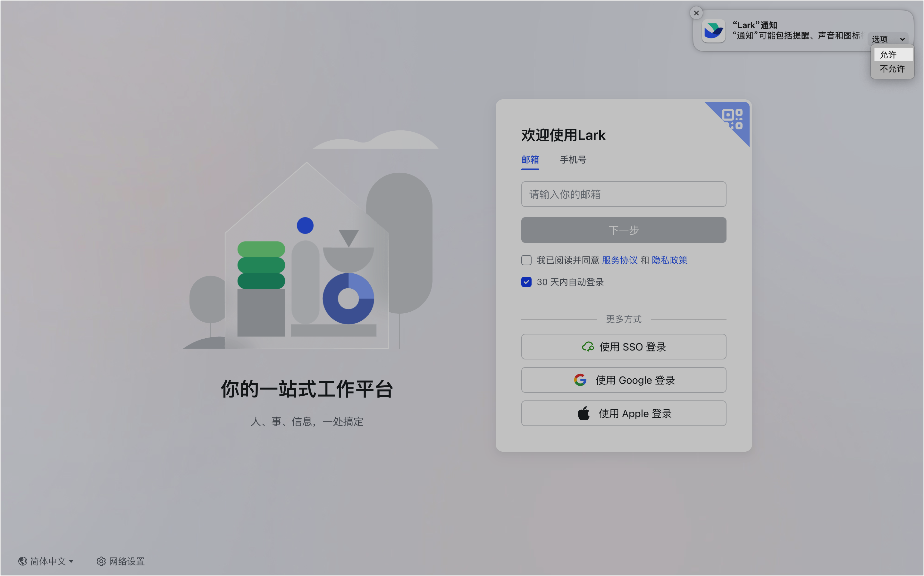924x576 pixels.
Task: Open the 简体中文 language dropdown
Action: pos(46,561)
